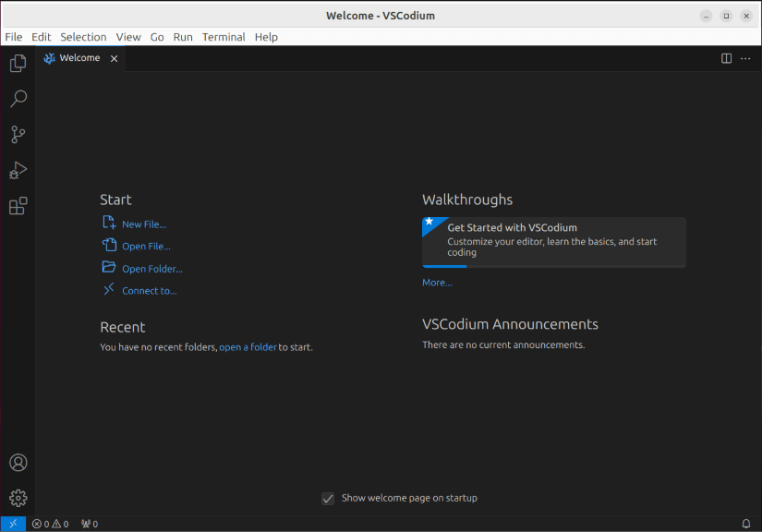Screen dimensions: 762x532
Task: Open the Search view in the activity bar
Action: coord(18,99)
